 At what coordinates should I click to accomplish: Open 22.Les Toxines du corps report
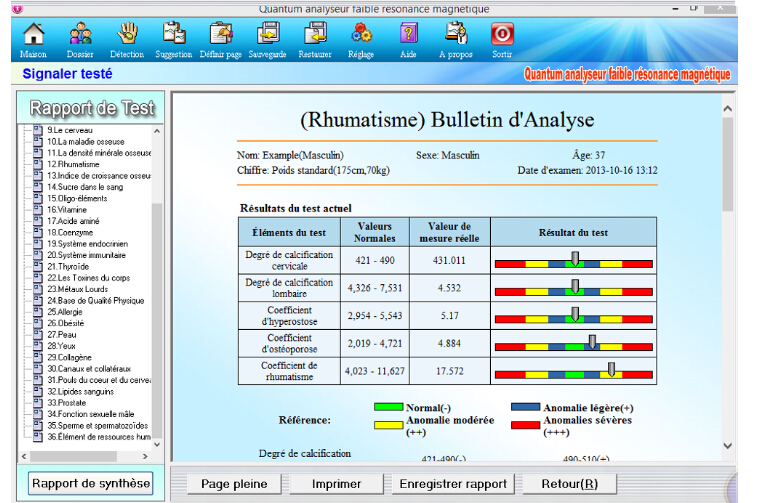tap(88, 278)
